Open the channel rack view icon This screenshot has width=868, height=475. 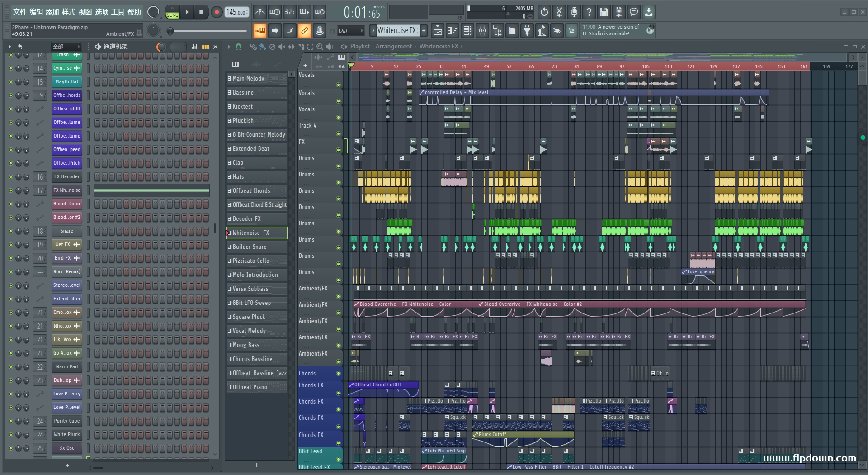pyautogui.click(x=467, y=31)
